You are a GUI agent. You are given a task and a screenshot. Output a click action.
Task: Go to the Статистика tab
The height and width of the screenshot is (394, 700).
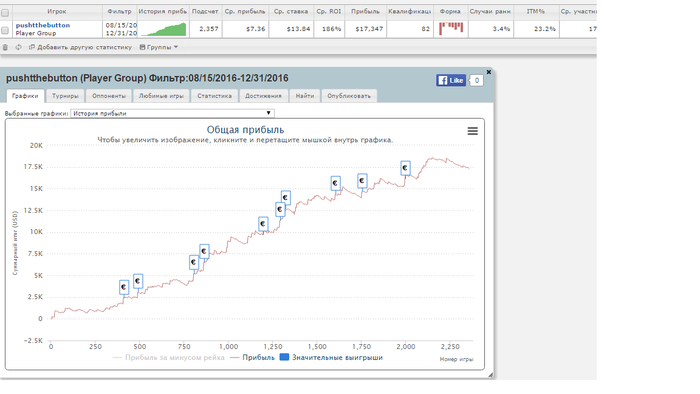pos(214,96)
